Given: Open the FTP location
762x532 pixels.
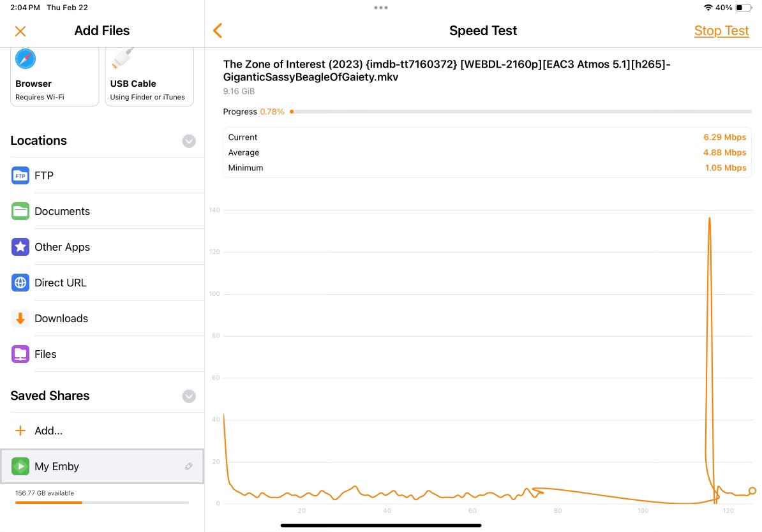Looking at the screenshot, I should click(102, 175).
